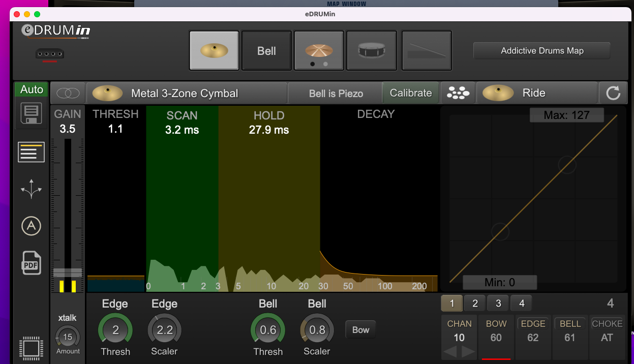Click the circled A icon
Image resolution: width=634 pixels, height=364 pixels.
coord(31,226)
